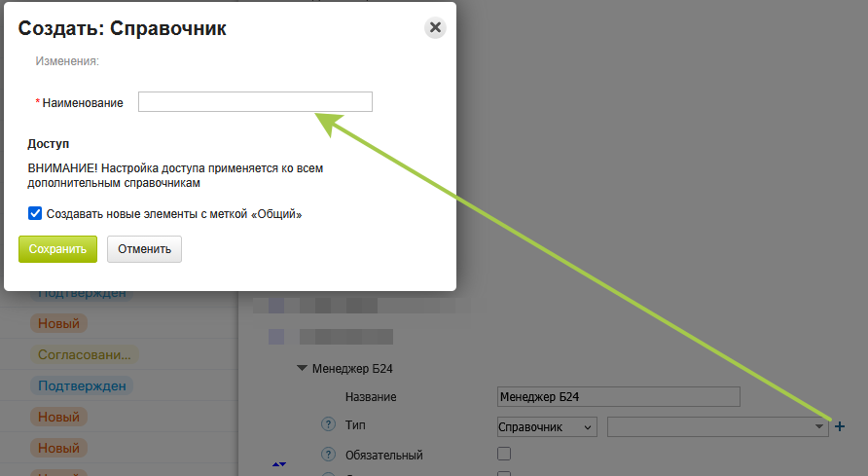This screenshot has width=868, height=476.
Task: Enable the Обязательный checkbox
Action: (504, 454)
